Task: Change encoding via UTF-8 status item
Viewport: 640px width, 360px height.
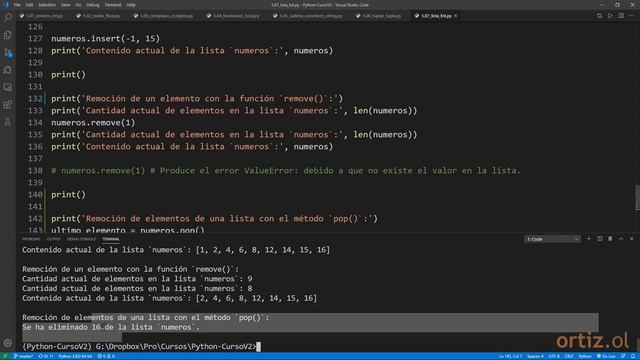Action: (x=554, y=356)
